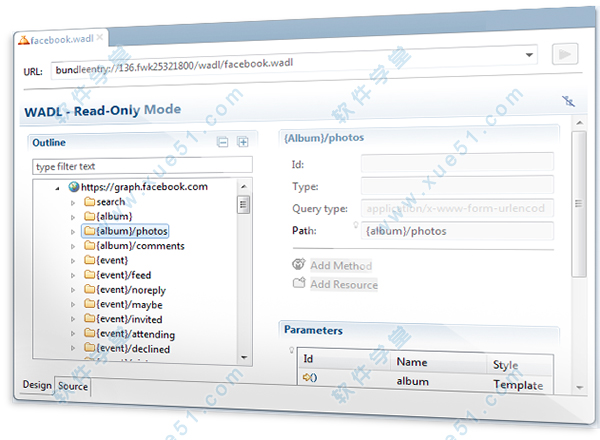The image size is (600, 440).
Task: Select the {event}/attending resource in outline
Action: [129, 334]
